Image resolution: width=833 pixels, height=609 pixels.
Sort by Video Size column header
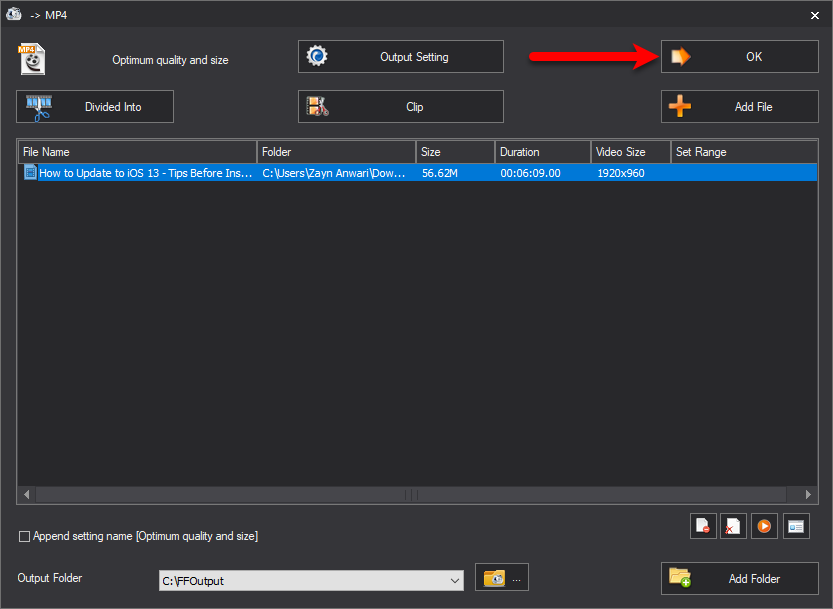[x=631, y=152]
